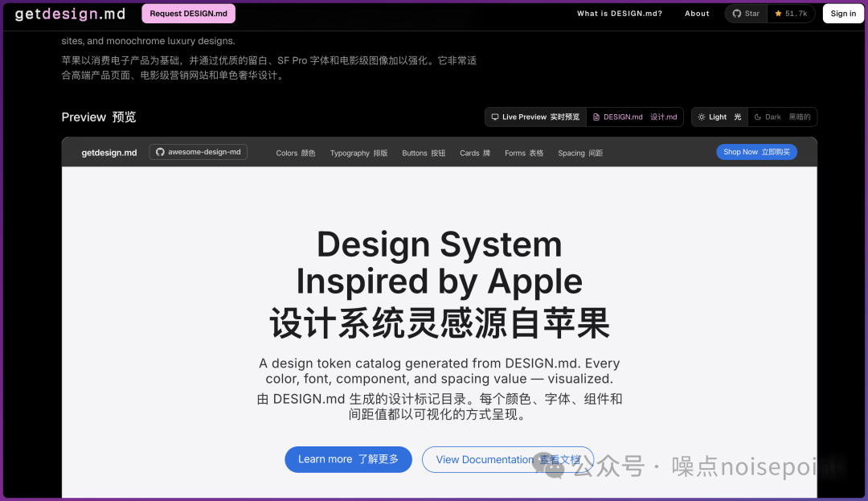Screen dimensions: 868x501
Task: Click the monitor icon in Live Preview
Action: [495, 117]
